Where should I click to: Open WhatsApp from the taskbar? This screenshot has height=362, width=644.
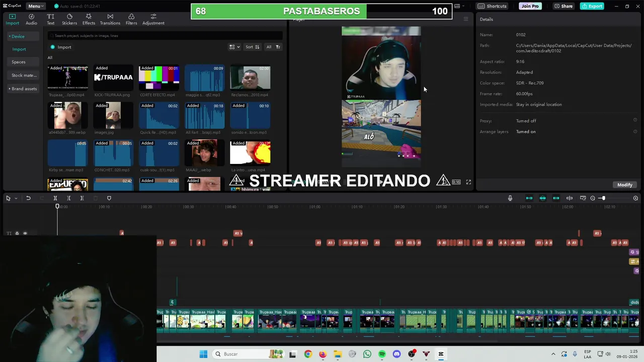point(367,354)
